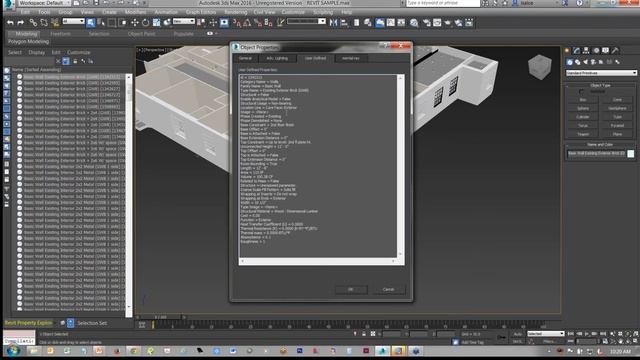The image size is (640, 360).
Task: Collapse the Name and Color rollout
Action: [600, 144]
